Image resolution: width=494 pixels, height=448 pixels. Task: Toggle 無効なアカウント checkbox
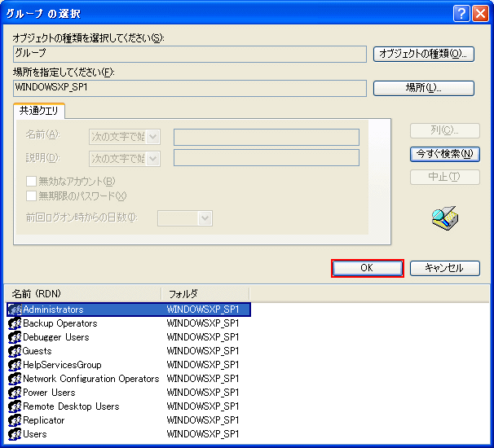[x=31, y=182]
